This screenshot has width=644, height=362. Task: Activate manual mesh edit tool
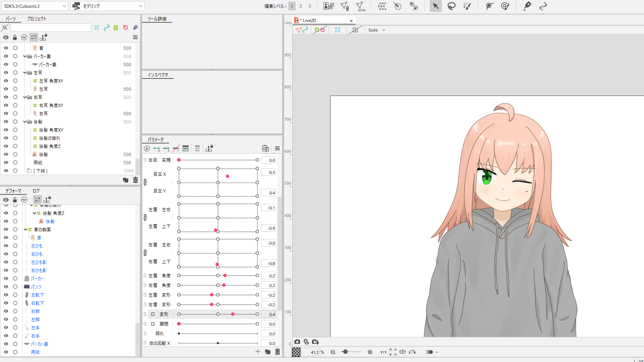pyautogui.click(x=345, y=6)
